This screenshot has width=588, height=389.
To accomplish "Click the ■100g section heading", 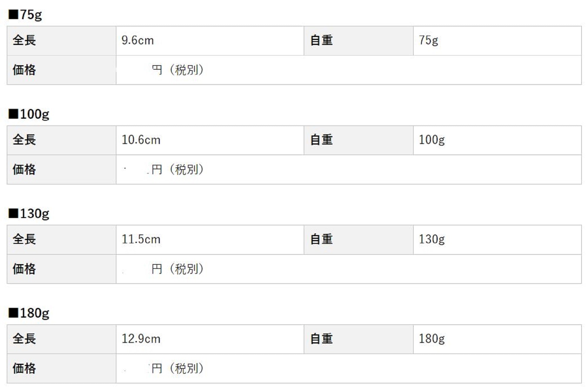I will [29, 114].
